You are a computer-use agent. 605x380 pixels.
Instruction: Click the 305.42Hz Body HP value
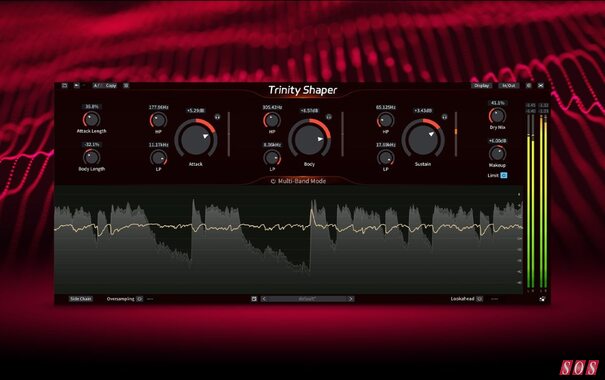272,107
